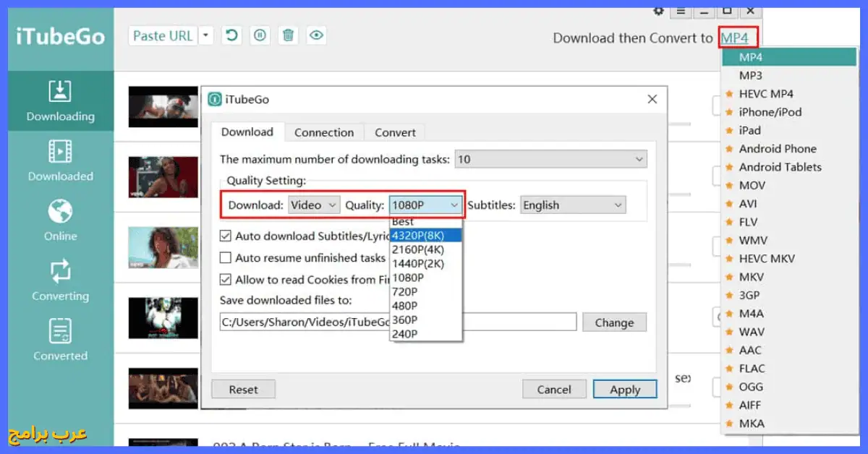868x454 pixels.
Task: Open settings gear icon in title bar
Action: [x=658, y=11]
